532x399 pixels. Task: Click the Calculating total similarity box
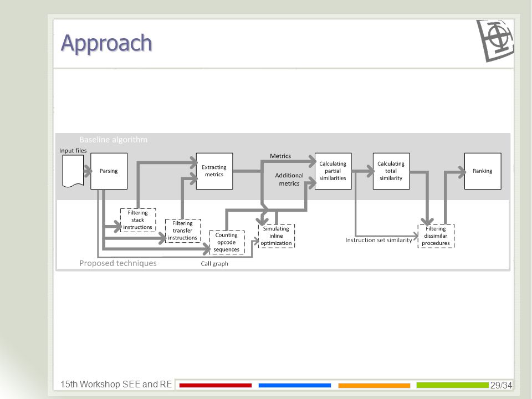[391, 171]
